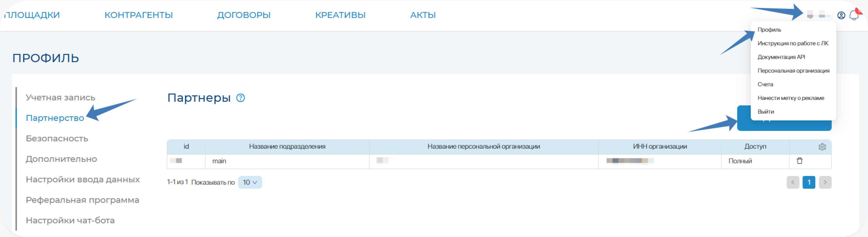
Task: Select page 1 in pagination
Action: pyautogui.click(x=809, y=182)
